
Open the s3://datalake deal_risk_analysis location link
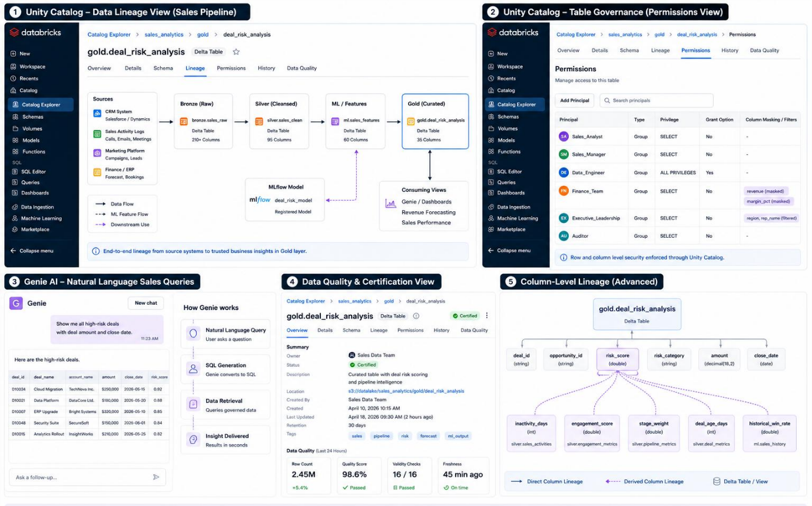406,391
